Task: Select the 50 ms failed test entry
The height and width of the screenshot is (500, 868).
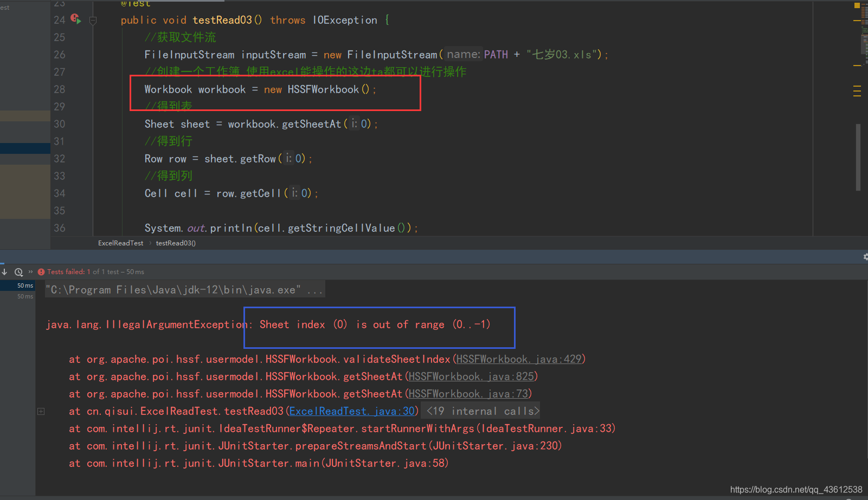Action: 25,285
